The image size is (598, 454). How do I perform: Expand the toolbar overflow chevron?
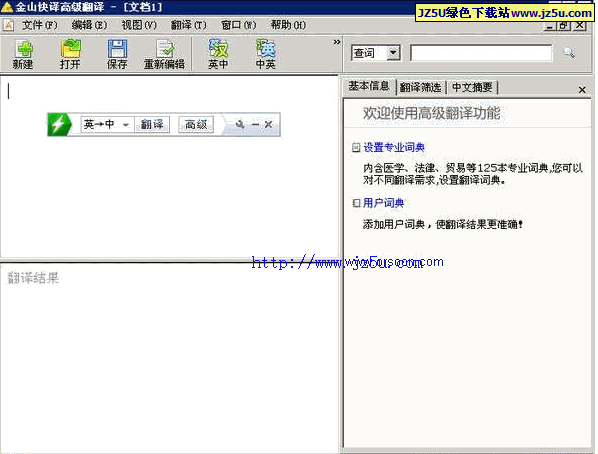point(336,42)
